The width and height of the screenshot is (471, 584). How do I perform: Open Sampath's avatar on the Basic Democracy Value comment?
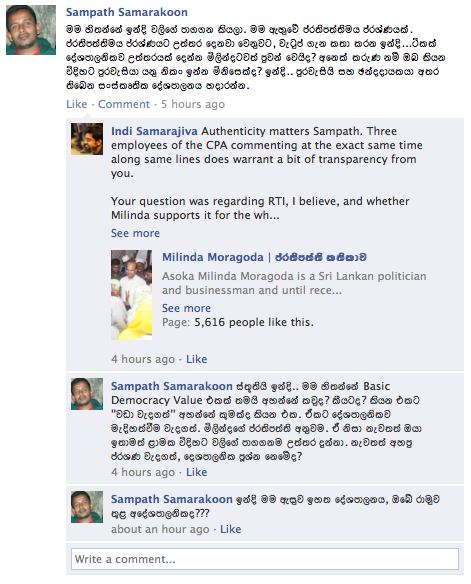click(87, 394)
